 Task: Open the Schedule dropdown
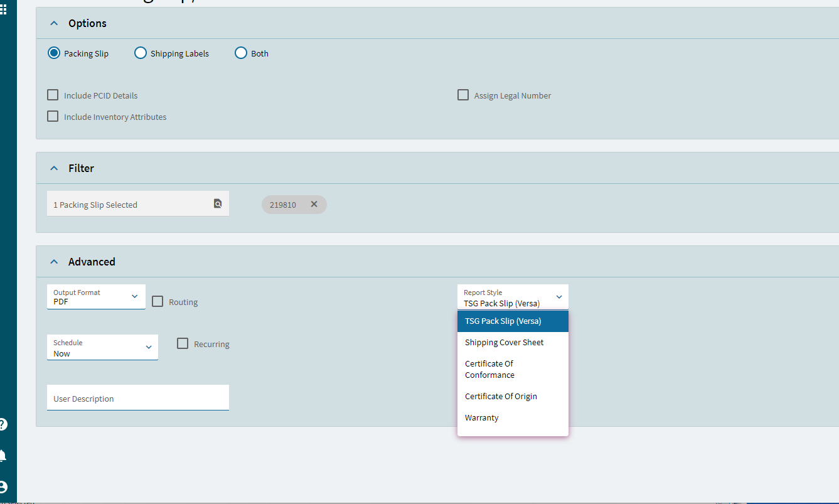pyautogui.click(x=102, y=347)
